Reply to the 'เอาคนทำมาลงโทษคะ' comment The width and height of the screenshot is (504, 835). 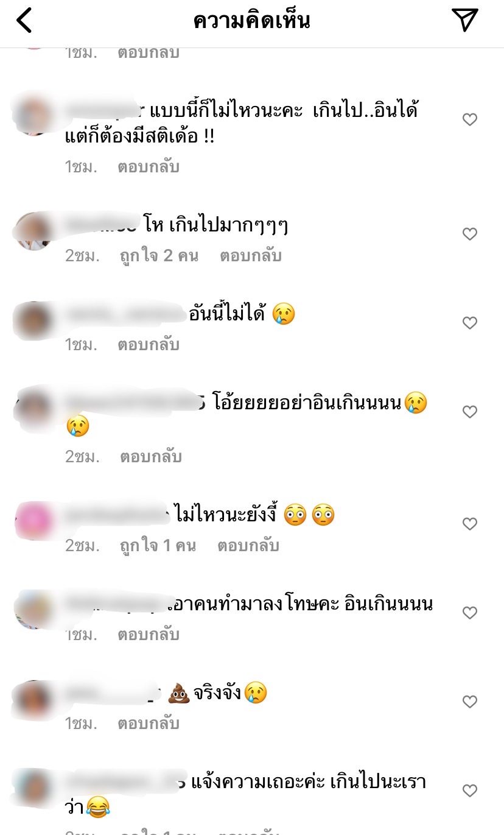click(149, 635)
